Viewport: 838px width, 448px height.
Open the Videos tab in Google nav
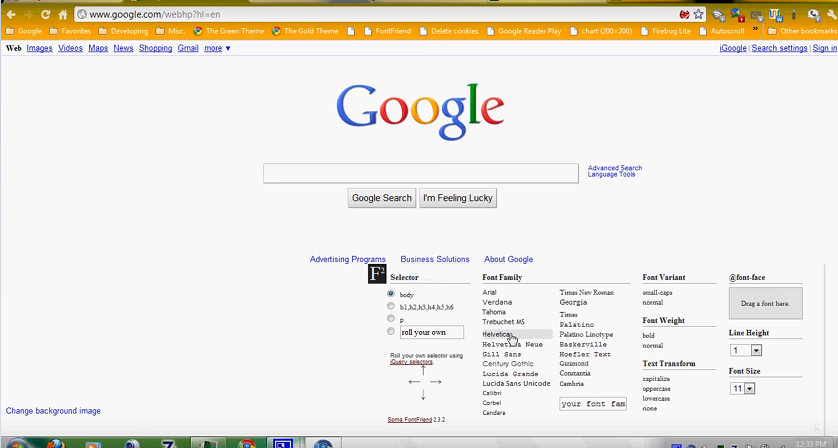click(x=71, y=48)
